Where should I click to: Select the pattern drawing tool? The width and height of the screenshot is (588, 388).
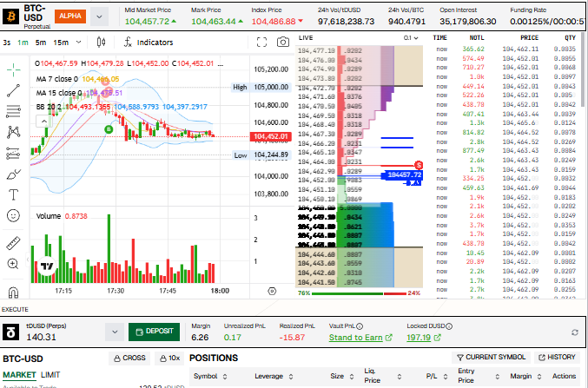click(14, 132)
